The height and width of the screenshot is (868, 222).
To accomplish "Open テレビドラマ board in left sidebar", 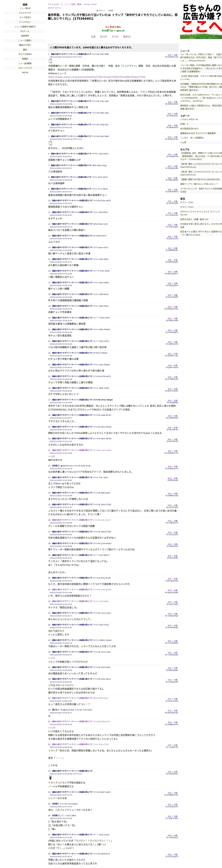I will (x=25, y=13).
